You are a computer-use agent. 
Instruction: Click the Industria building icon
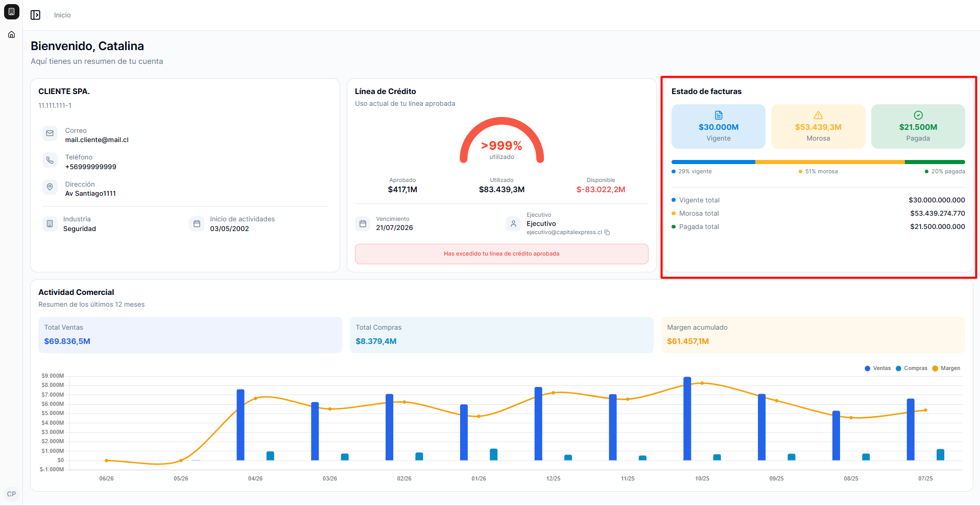(x=50, y=224)
